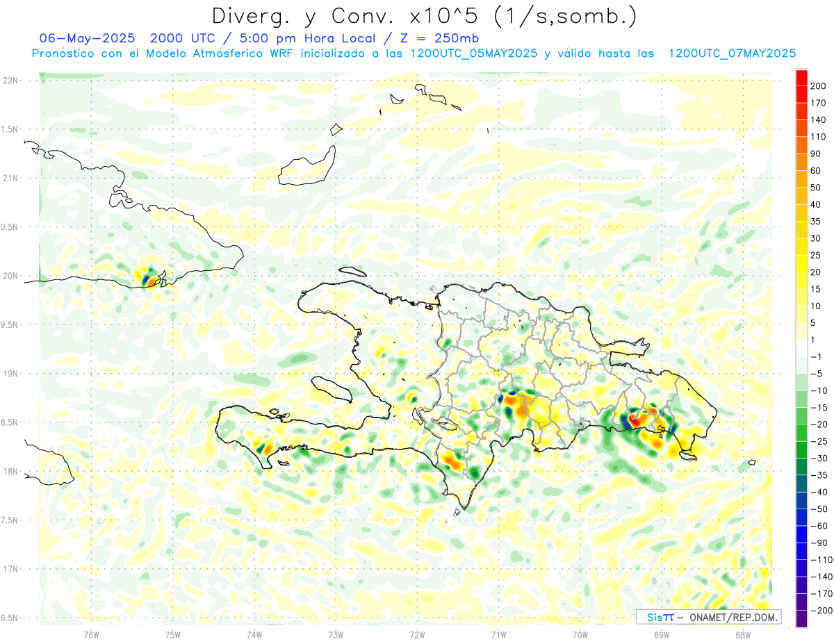Click the 20N latitude label
Viewport: 834px width, 644px height.
[x=10, y=276]
